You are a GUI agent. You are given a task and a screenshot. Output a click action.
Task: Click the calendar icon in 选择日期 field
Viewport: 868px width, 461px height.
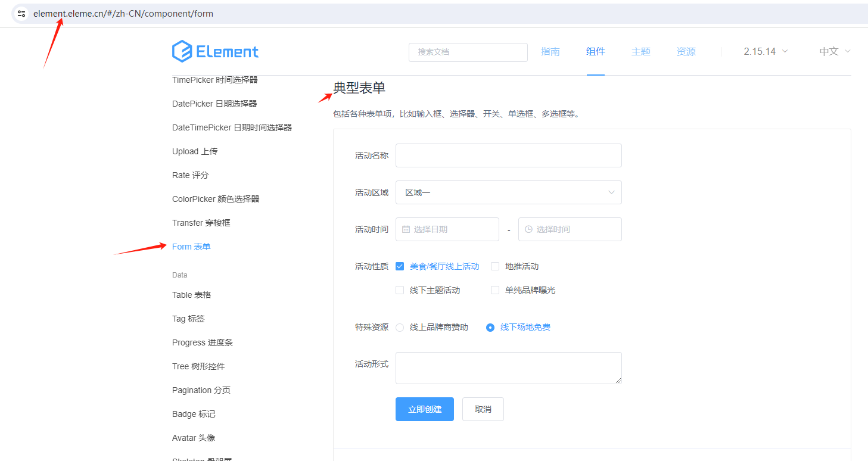(x=406, y=229)
